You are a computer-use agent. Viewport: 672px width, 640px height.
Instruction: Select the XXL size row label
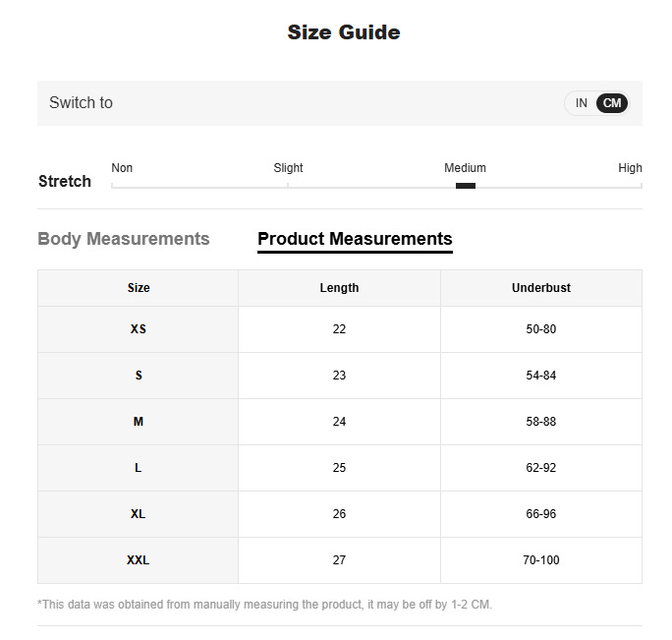[x=139, y=560]
